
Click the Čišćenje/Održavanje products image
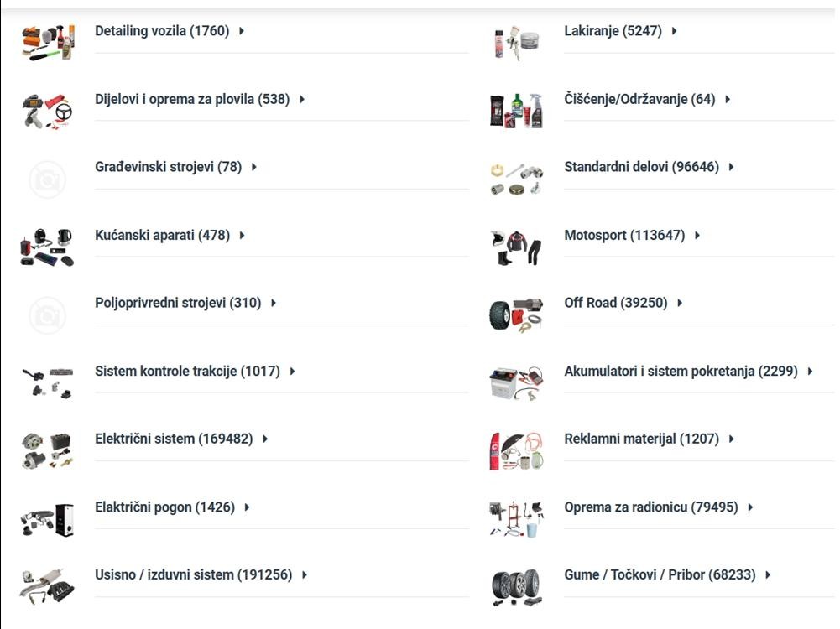(x=516, y=110)
